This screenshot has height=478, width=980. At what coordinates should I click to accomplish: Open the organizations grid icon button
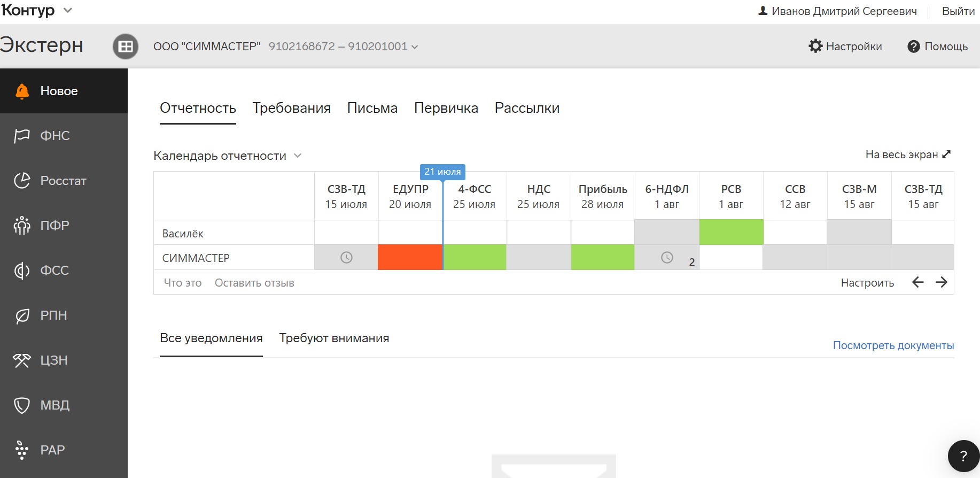(126, 47)
